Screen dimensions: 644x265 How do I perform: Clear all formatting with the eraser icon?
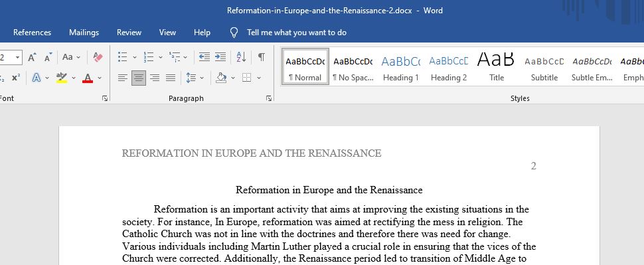click(98, 57)
